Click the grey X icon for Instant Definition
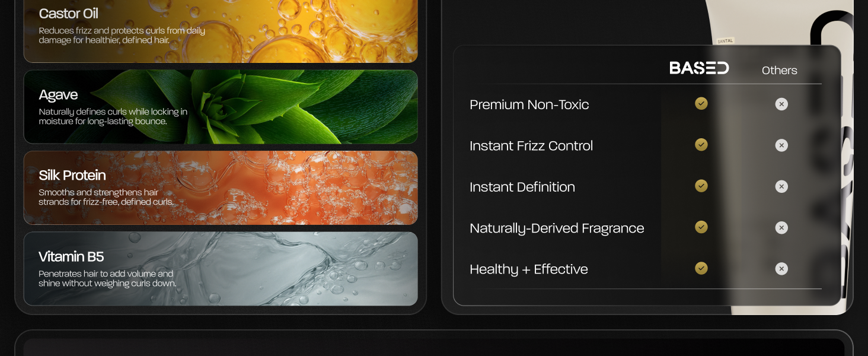 pos(781,187)
